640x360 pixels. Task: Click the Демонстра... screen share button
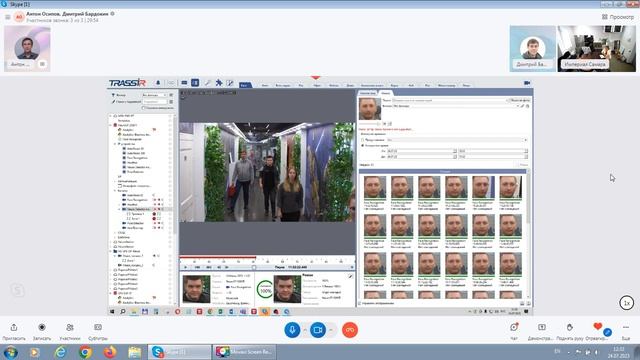(x=541, y=331)
